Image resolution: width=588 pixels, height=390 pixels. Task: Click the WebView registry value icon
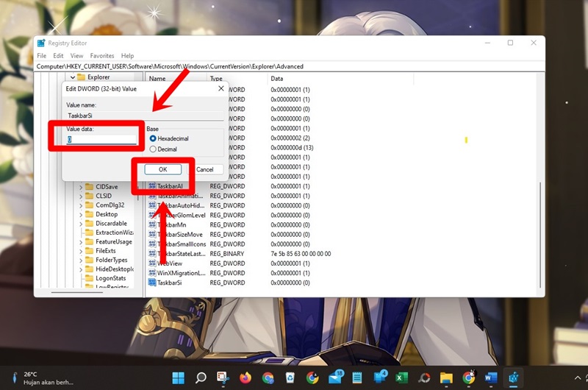tap(152, 263)
